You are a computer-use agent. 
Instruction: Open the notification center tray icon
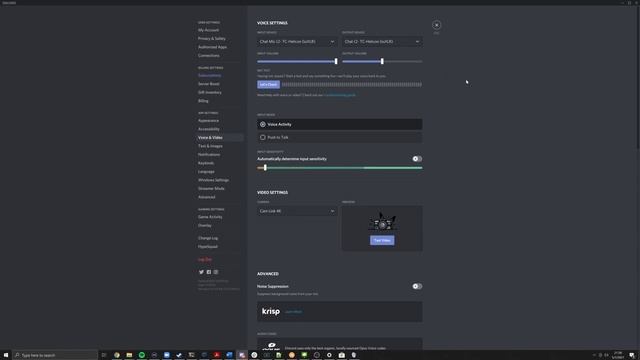pos(632,355)
